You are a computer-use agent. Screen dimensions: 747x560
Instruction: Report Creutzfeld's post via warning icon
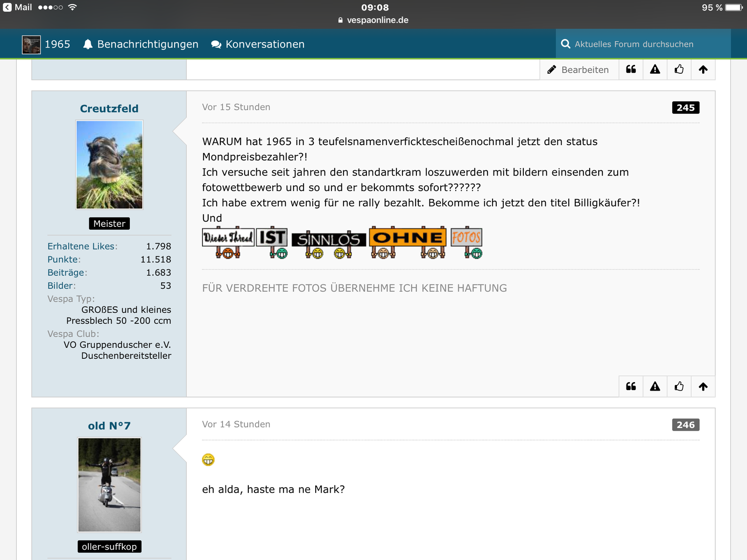pyautogui.click(x=655, y=386)
